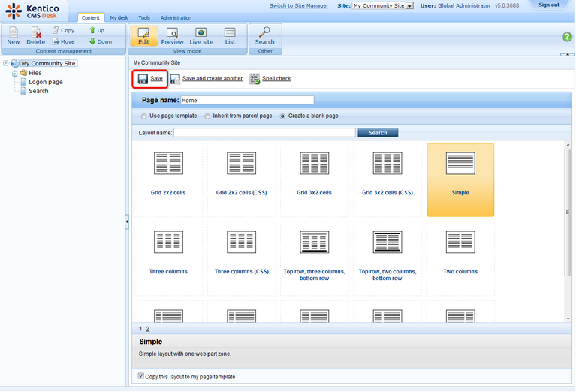
Task: Click the New document icon
Action: coord(14,35)
